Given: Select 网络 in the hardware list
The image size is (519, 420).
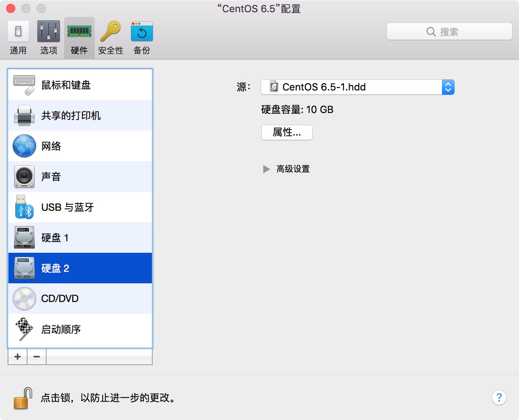Looking at the screenshot, I should (80, 146).
